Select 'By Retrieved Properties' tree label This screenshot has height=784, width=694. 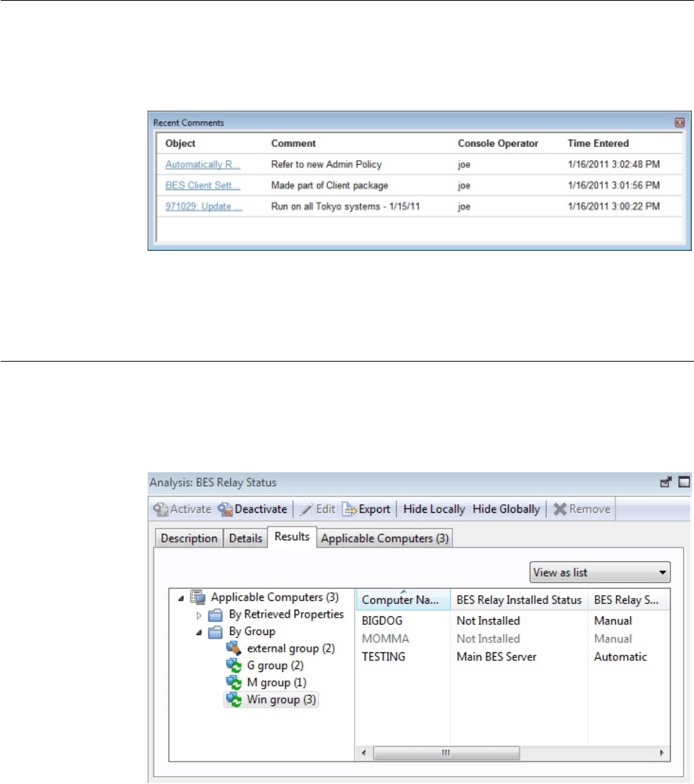(286, 615)
